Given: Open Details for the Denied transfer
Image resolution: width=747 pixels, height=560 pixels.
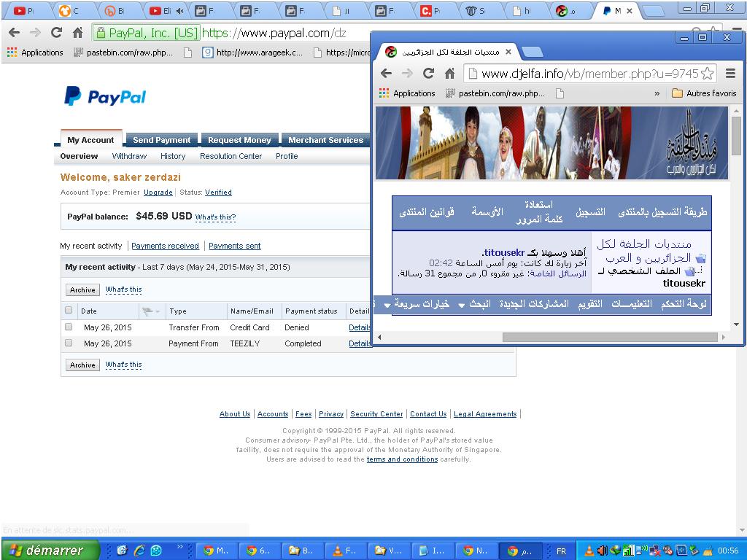Looking at the screenshot, I should 359,327.
